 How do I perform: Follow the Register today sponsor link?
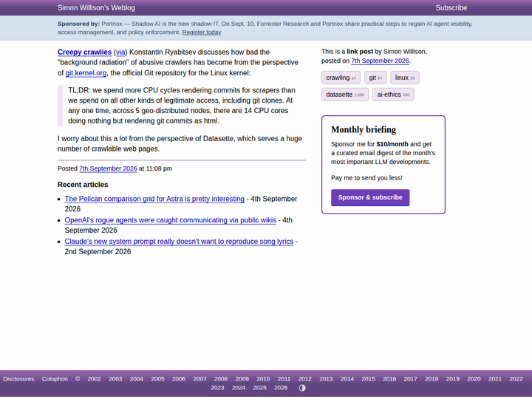tap(202, 33)
